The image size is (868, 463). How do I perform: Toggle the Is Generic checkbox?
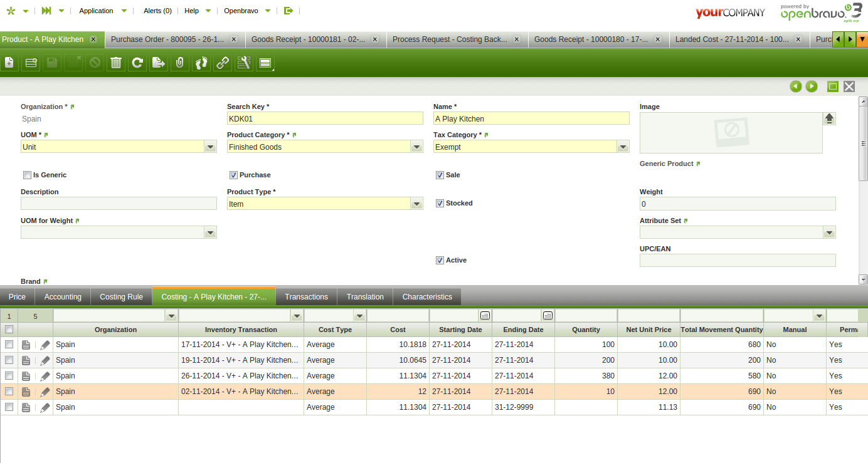pyautogui.click(x=27, y=175)
